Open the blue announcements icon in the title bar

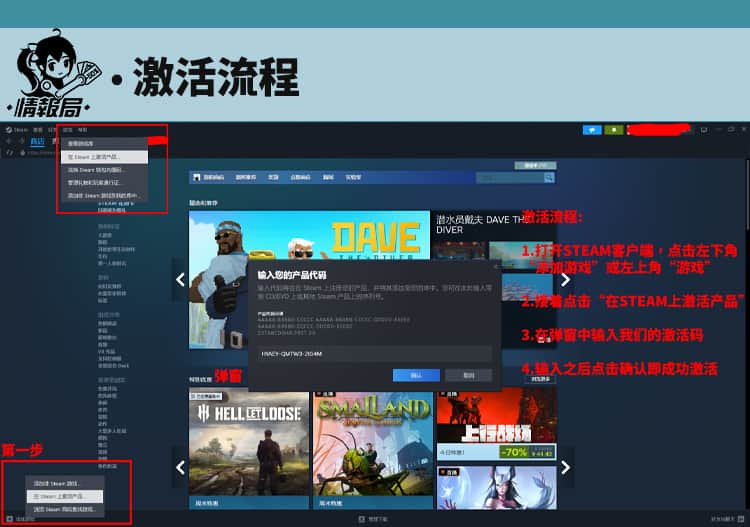[x=592, y=130]
